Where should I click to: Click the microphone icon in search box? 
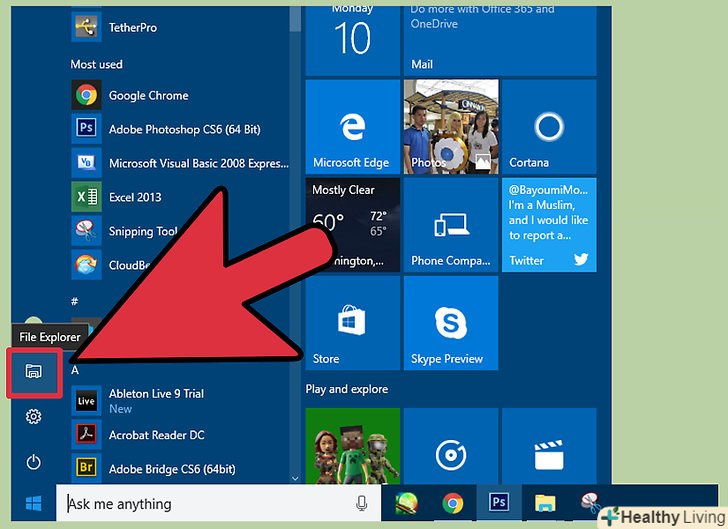(x=362, y=504)
